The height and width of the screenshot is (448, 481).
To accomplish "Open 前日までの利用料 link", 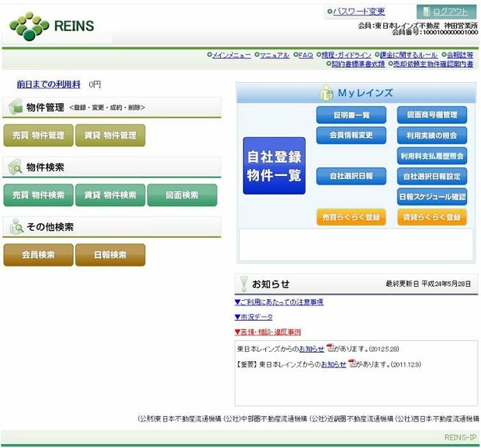I will 48,84.
